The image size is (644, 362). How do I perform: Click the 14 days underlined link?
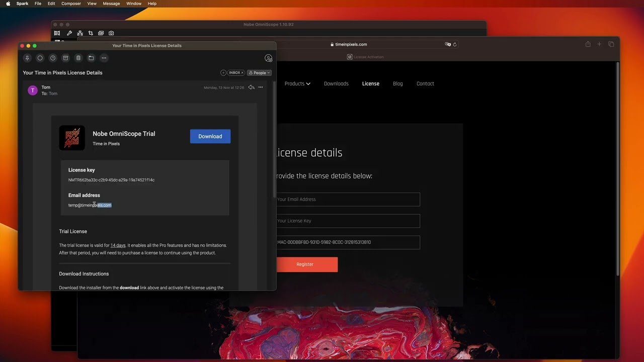118,245
